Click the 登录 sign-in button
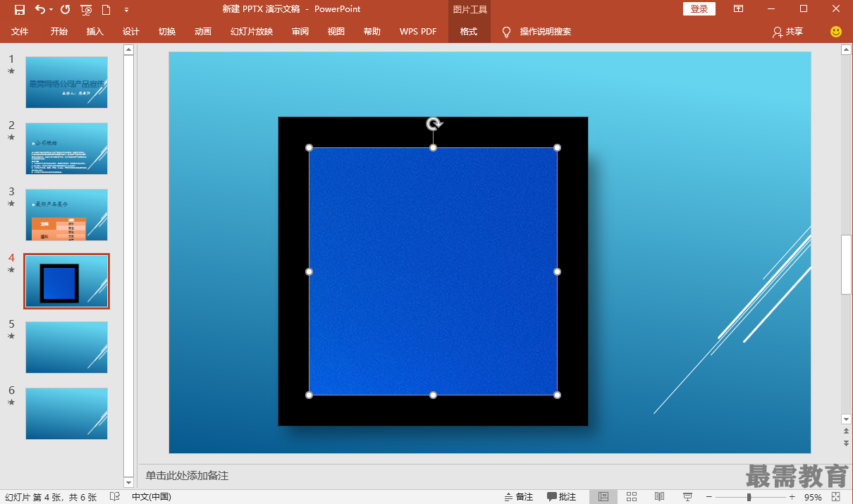This screenshot has width=853, height=504. pos(699,9)
